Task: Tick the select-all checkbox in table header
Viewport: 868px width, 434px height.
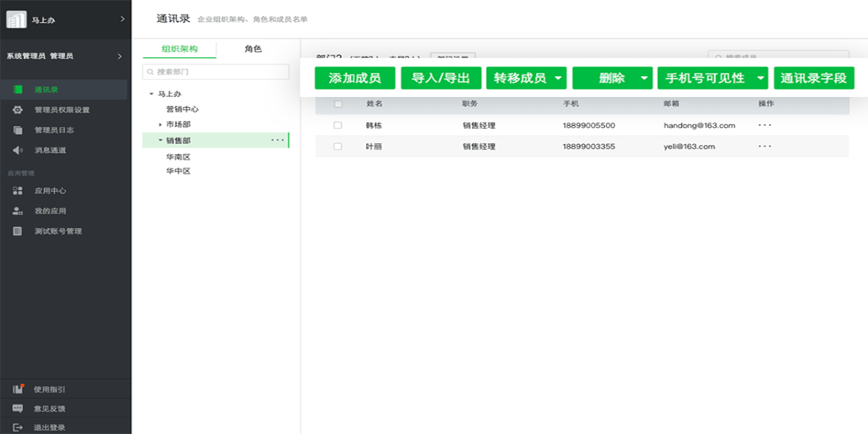Action: [338, 104]
